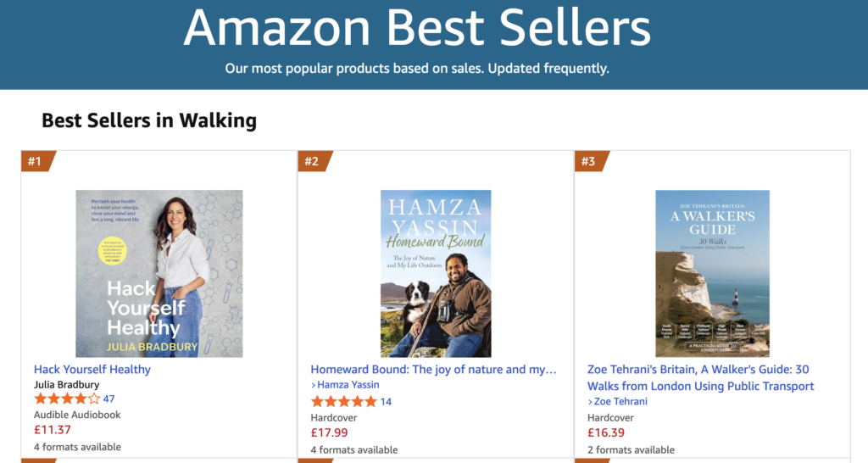Open Hack Yourself Healthy cover image

click(x=159, y=273)
